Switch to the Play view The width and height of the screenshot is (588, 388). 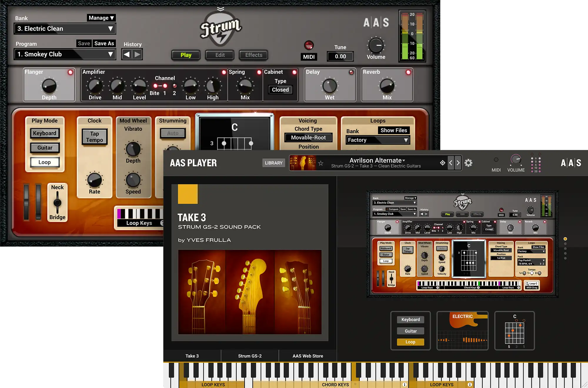(x=186, y=55)
